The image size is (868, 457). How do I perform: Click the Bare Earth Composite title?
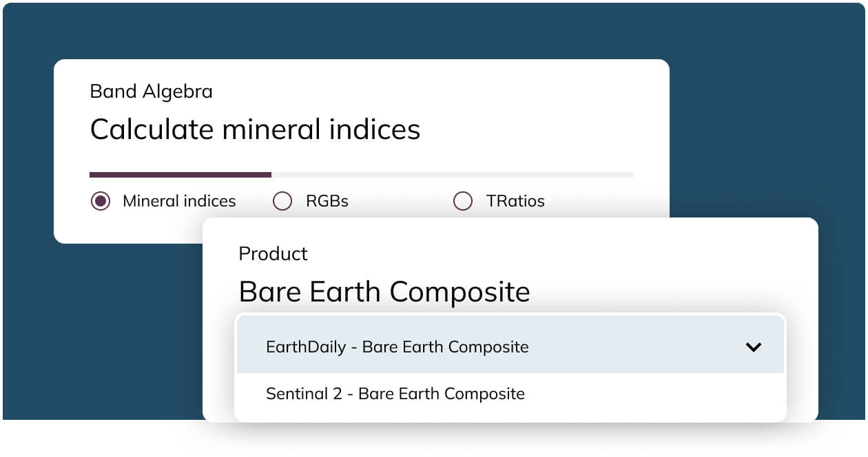point(384,292)
